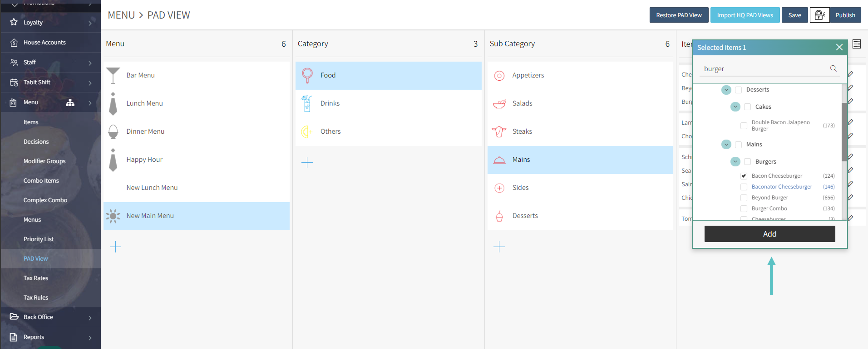Check the Beyond Burger checkbox
The height and width of the screenshot is (349, 868).
click(x=744, y=197)
